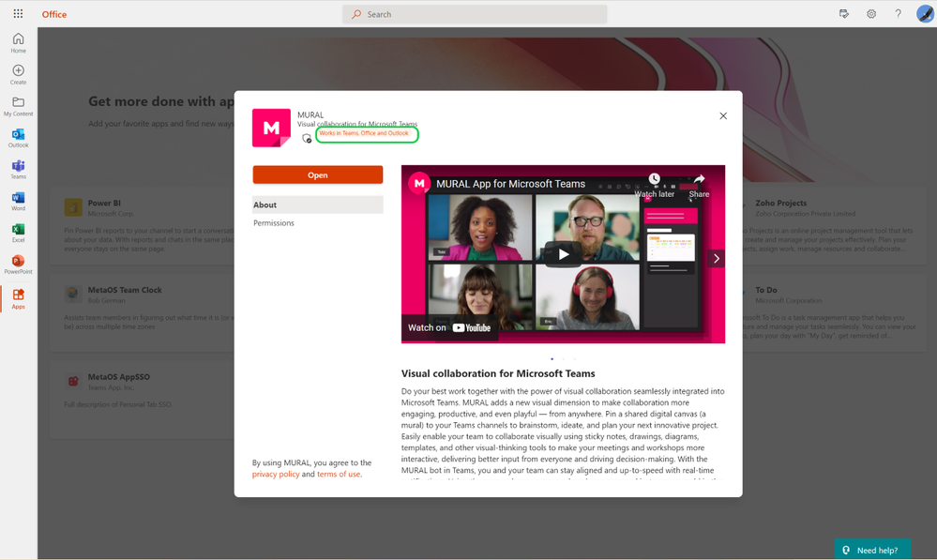The image size is (937, 560).
Task: Open the MetaOS Team Clock card
Action: (143, 312)
